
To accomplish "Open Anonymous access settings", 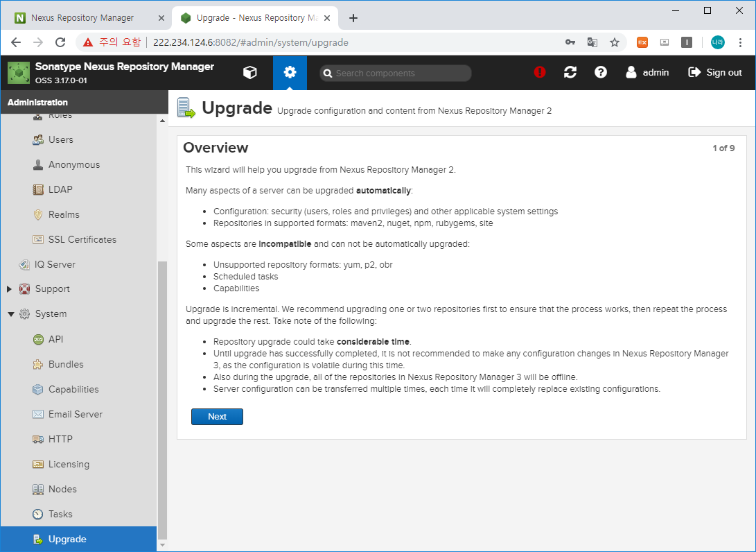I will 74,164.
